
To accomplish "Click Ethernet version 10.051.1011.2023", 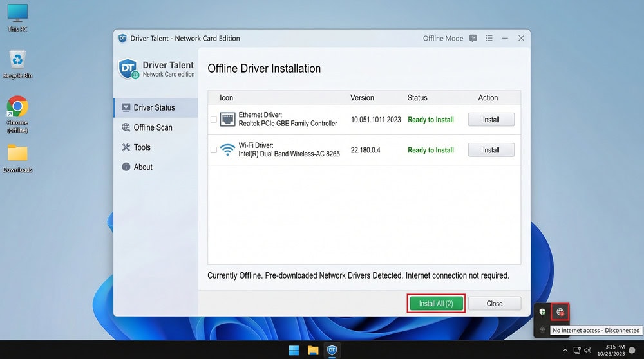I will (x=376, y=120).
